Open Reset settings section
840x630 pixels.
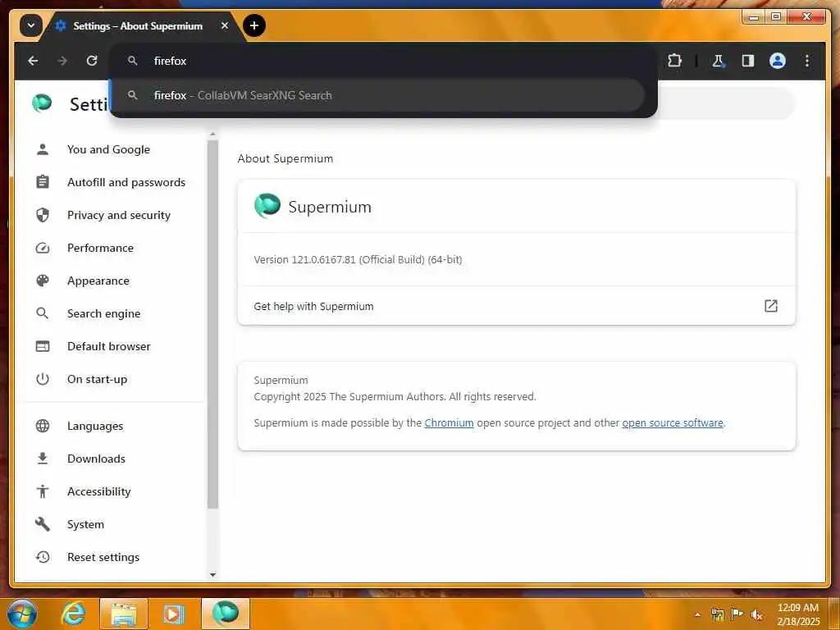[103, 557]
